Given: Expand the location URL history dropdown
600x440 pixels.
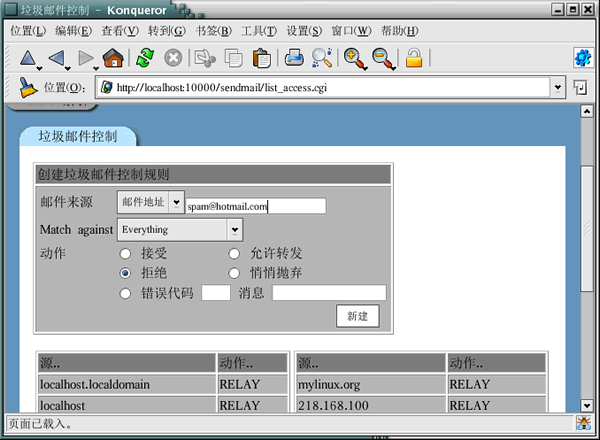Looking at the screenshot, I should 558,88.
